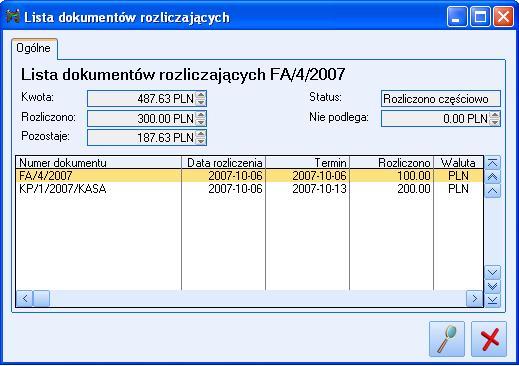Click PLN currency in KP/1/2007/KASA row
Image resolution: width=519 pixels, height=366 pixels.
click(x=458, y=189)
